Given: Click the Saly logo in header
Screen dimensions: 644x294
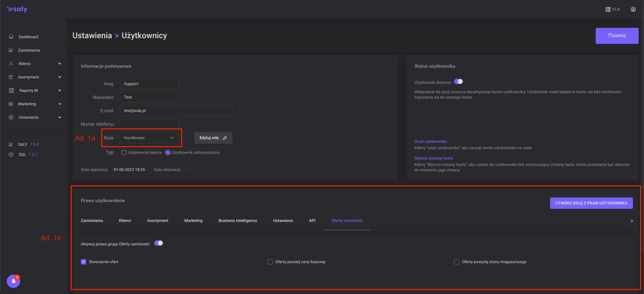Looking at the screenshot, I should pyautogui.click(x=17, y=9).
